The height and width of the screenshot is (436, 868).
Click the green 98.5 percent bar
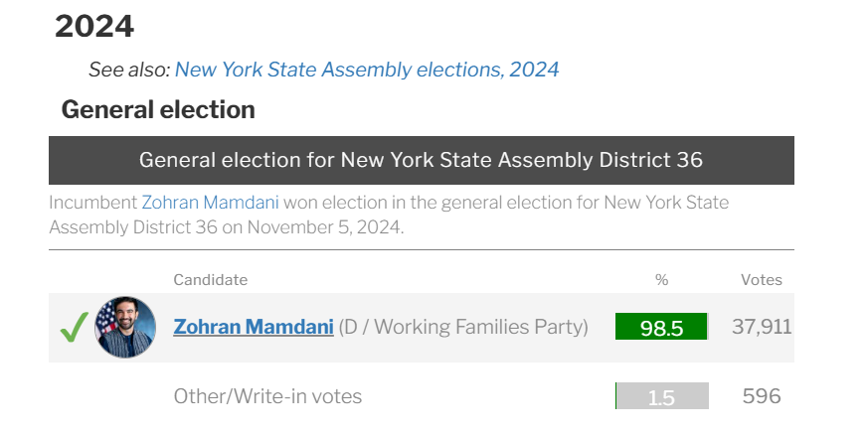click(661, 327)
